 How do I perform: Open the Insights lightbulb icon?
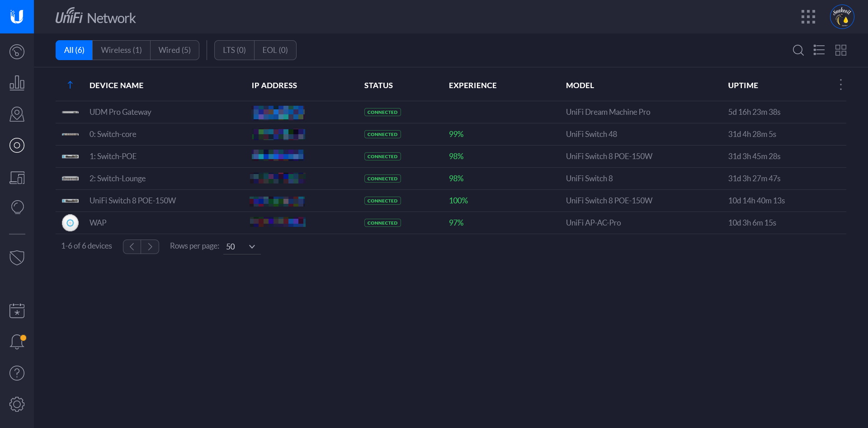coord(17,207)
